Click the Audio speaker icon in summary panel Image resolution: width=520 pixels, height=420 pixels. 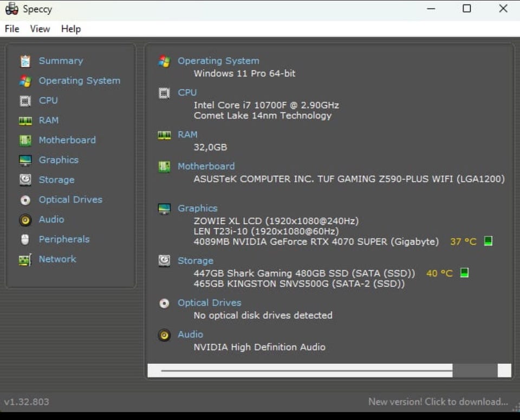(164, 335)
